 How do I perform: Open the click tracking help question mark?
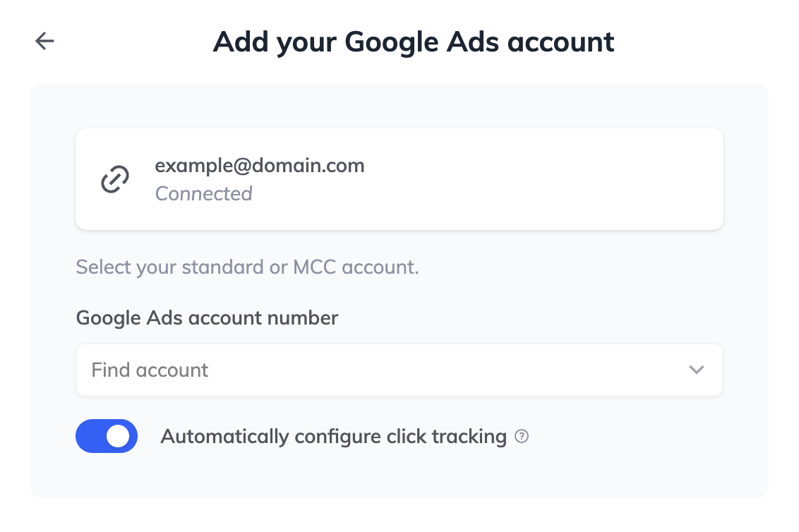(x=522, y=436)
